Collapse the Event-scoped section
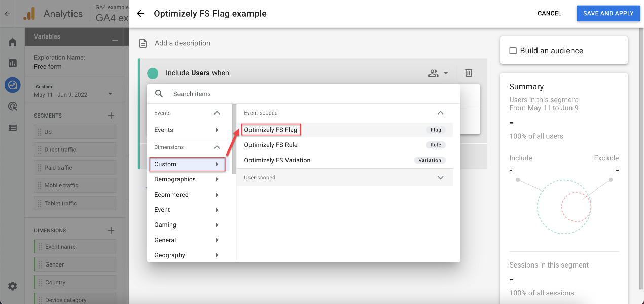The width and height of the screenshot is (644, 304). (x=440, y=113)
